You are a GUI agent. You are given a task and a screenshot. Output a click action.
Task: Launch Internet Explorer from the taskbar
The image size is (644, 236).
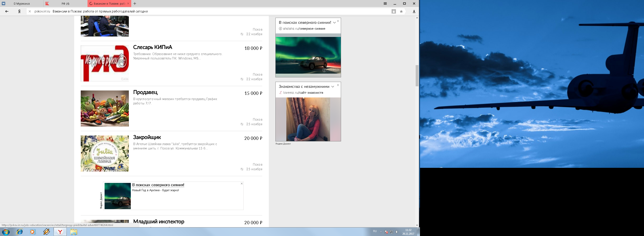click(19, 232)
